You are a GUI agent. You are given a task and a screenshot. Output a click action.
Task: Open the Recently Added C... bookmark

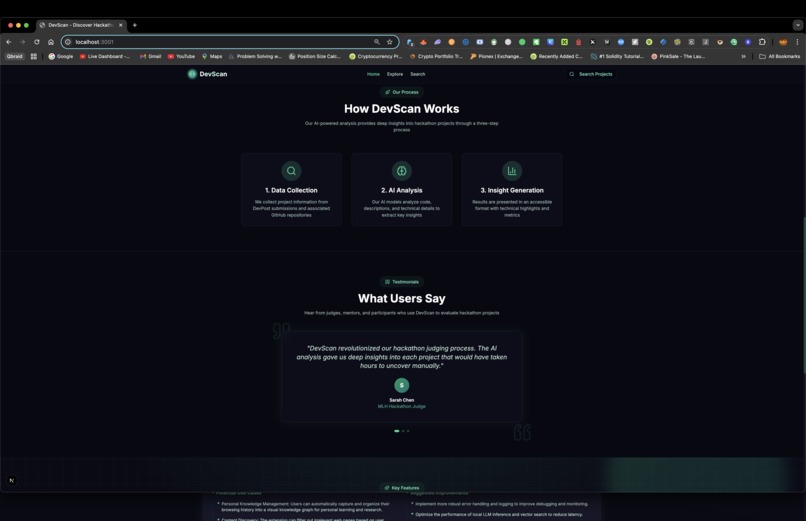tap(557, 57)
